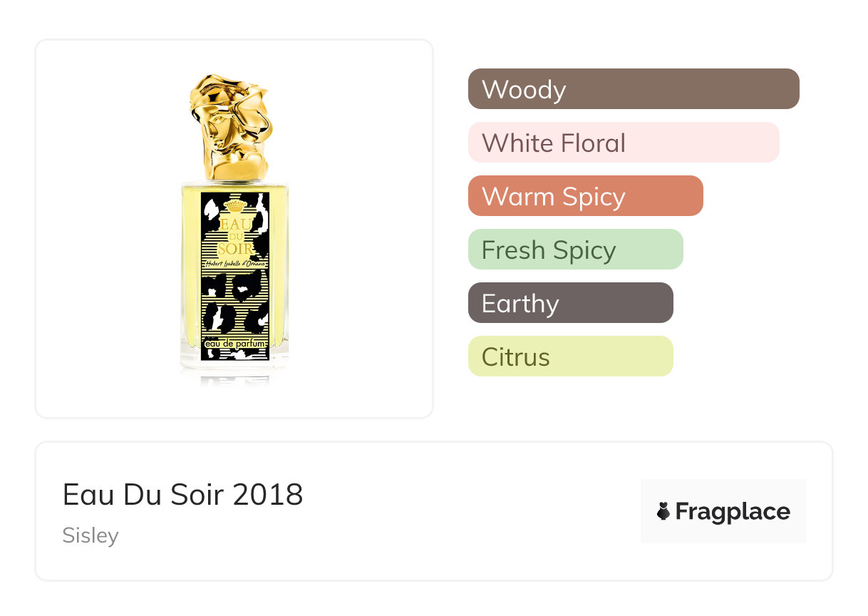Click the Fragplace wordmark text

click(732, 511)
